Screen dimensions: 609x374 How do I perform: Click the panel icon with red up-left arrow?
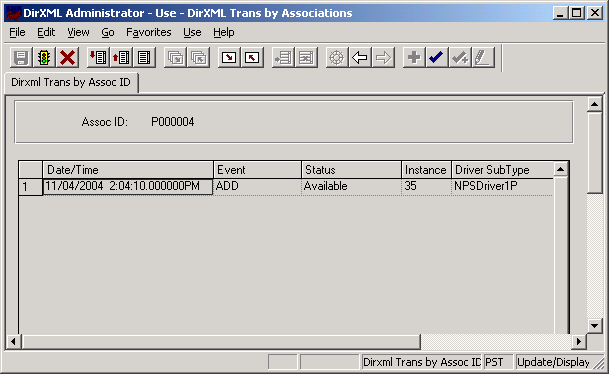click(x=252, y=58)
